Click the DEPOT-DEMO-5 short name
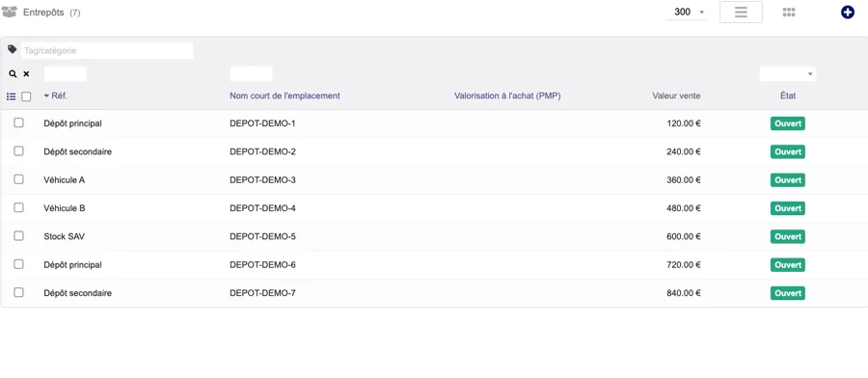The image size is (868, 378). [262, 236]
